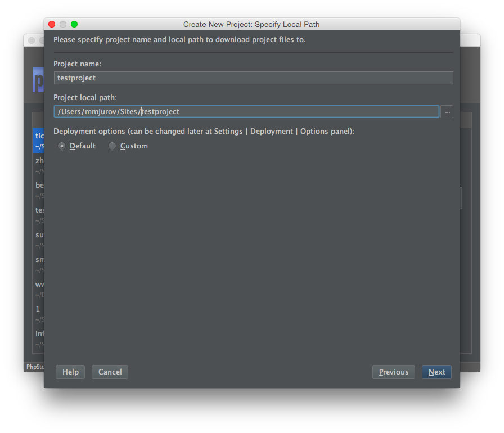Select the Custom deployment option

pos(112,146)
